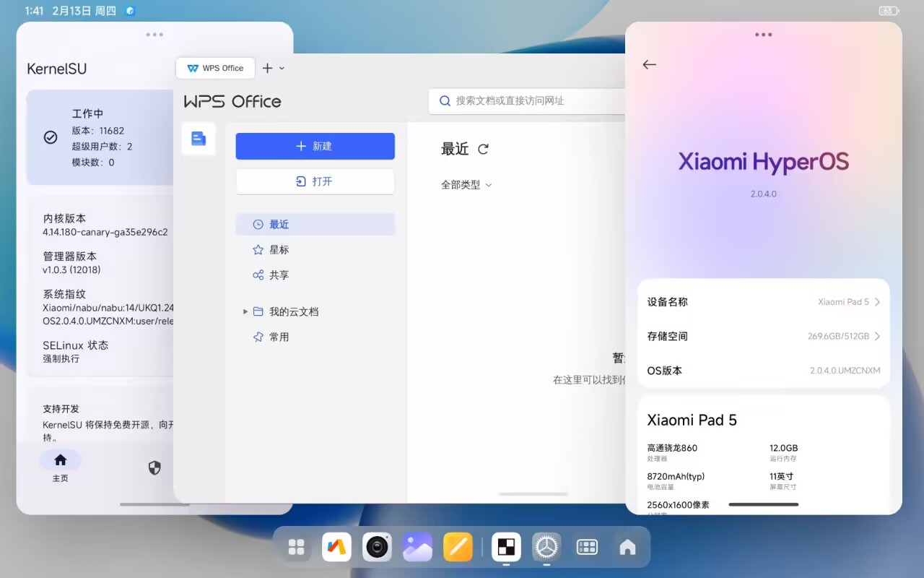Click the blue 新建 button

click(315, 146)
